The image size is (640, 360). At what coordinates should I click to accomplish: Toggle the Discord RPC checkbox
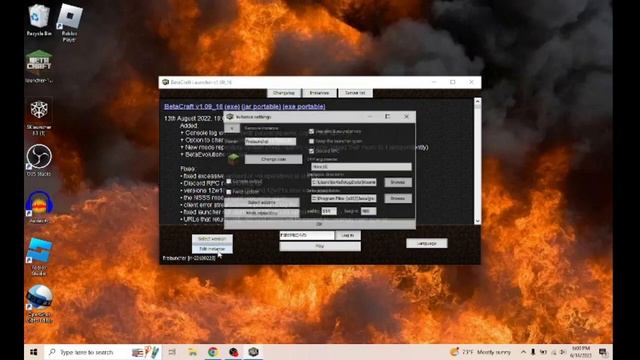tap(311, 151)
